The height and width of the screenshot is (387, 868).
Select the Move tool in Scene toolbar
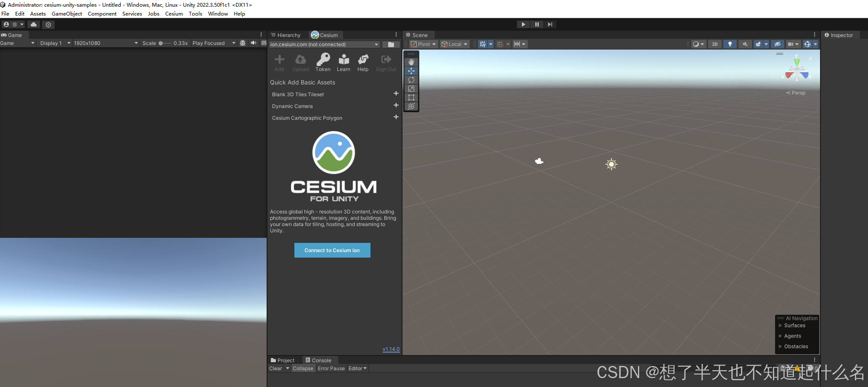coord(411,71)
